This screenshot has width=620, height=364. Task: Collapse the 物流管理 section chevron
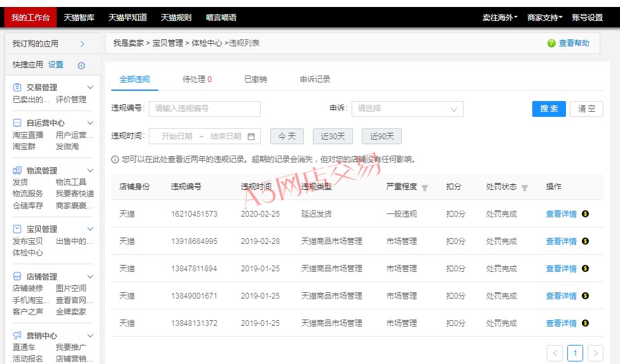90,170
